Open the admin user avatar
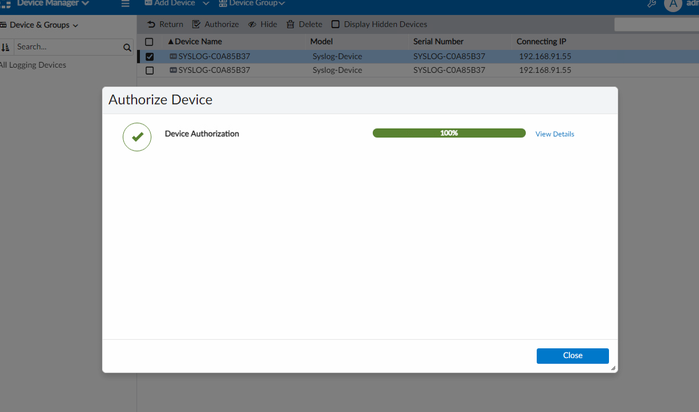The height and width of the screenshot is (412, 699). 672,5
